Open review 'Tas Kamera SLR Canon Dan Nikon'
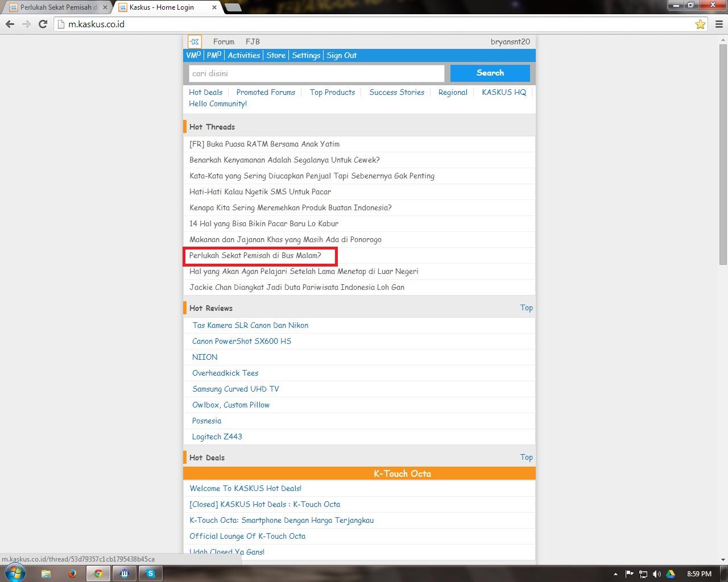 250,325
